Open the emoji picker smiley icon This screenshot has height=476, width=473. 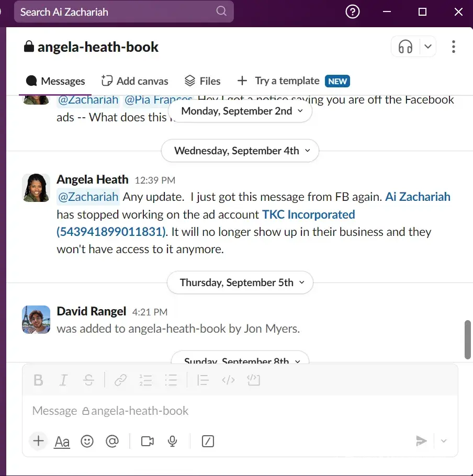pos(87,441)
